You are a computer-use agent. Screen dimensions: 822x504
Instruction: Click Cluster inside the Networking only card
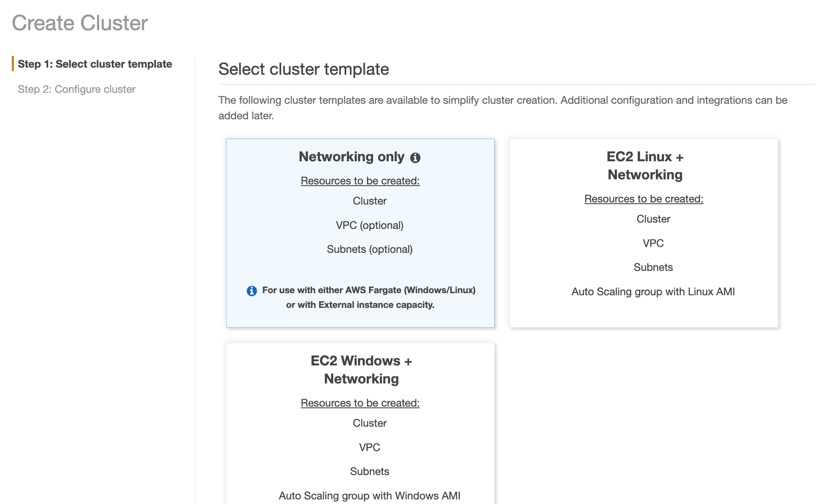(369, 201)
